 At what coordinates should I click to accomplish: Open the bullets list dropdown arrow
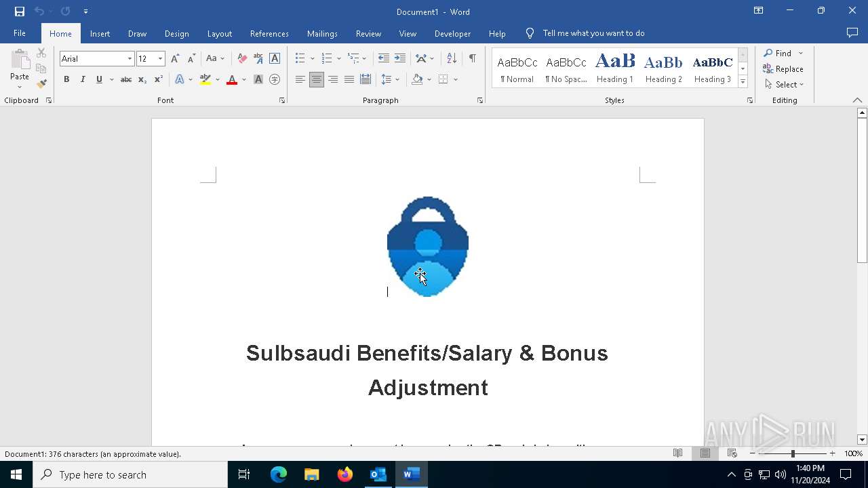pos(313,59)
